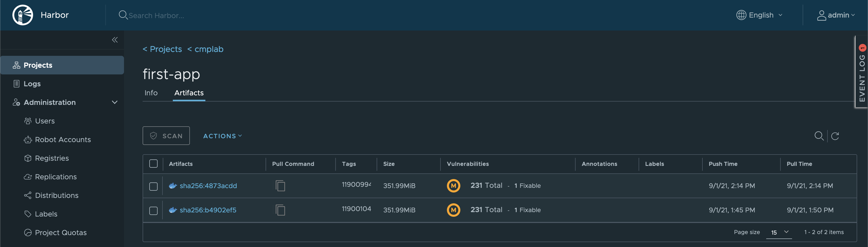The width and height of the screenshot is (868, 247).
Task: Click the Distributions share icon
Action: click(x=28, y=195)
